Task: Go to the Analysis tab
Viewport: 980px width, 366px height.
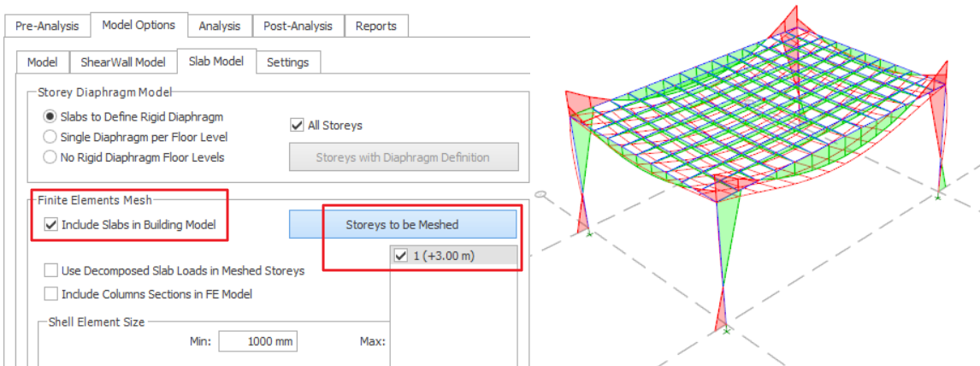Action: (219, 26)
